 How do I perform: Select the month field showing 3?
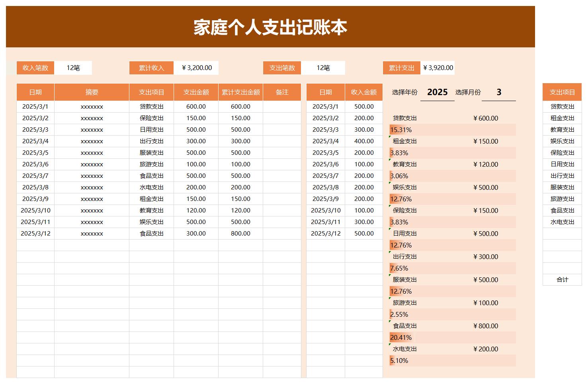click(x=499, y=92)
